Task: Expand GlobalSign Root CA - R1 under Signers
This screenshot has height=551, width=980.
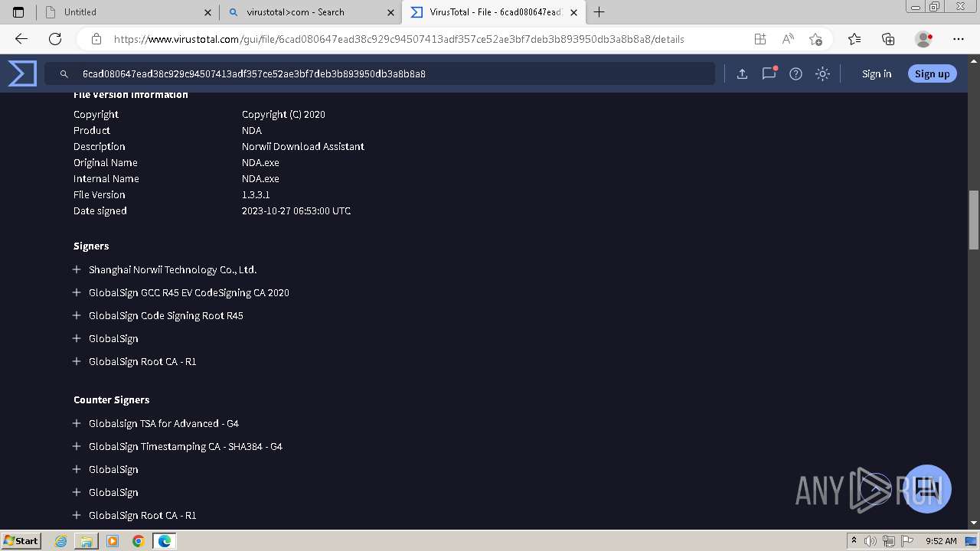Action: 77,361
